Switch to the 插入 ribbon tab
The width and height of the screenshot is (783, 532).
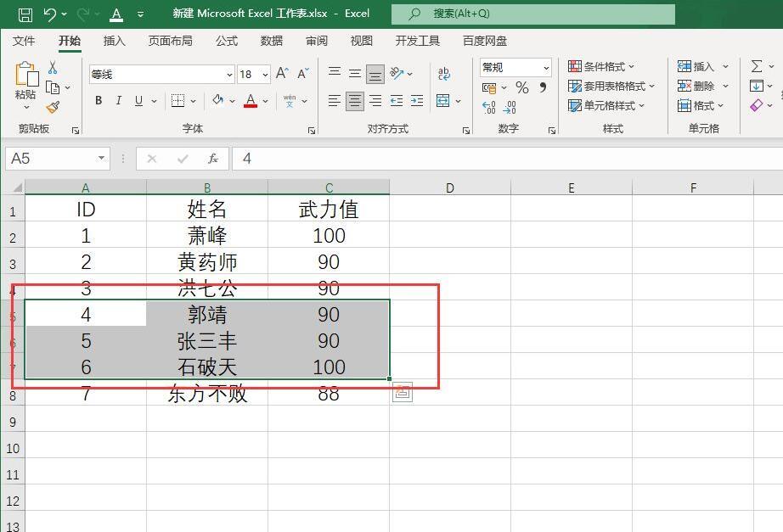[115, 41]
